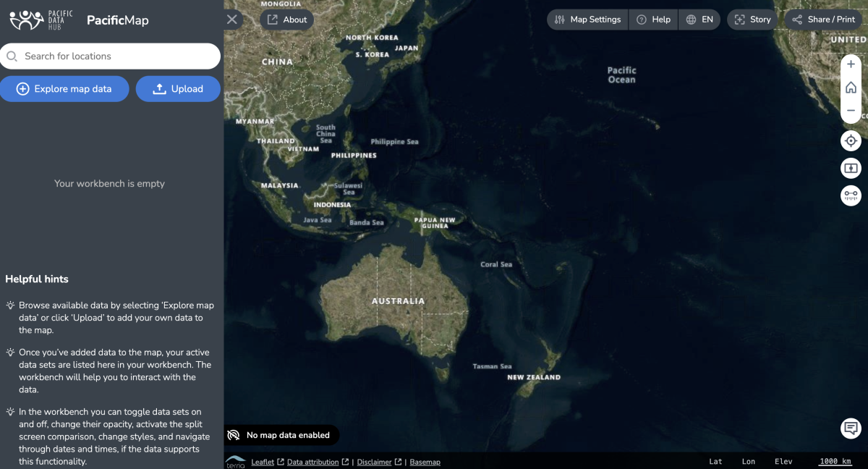The width and height of the screenshot is (868, 469).
Task: Click the Banda Sea label
Action: coord(367,223)
